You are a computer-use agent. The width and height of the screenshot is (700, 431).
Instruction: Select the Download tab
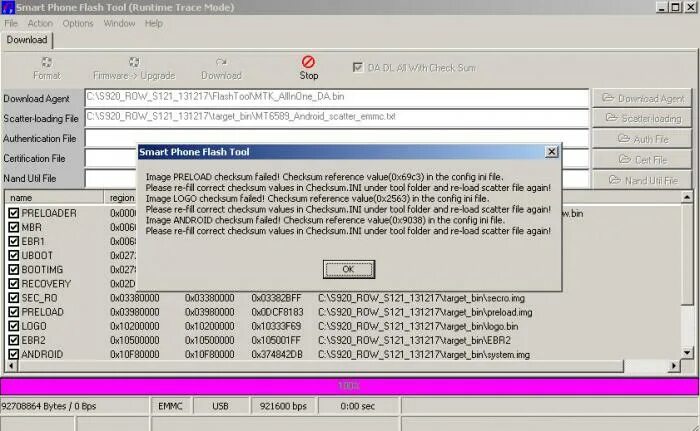click(27, 40)
